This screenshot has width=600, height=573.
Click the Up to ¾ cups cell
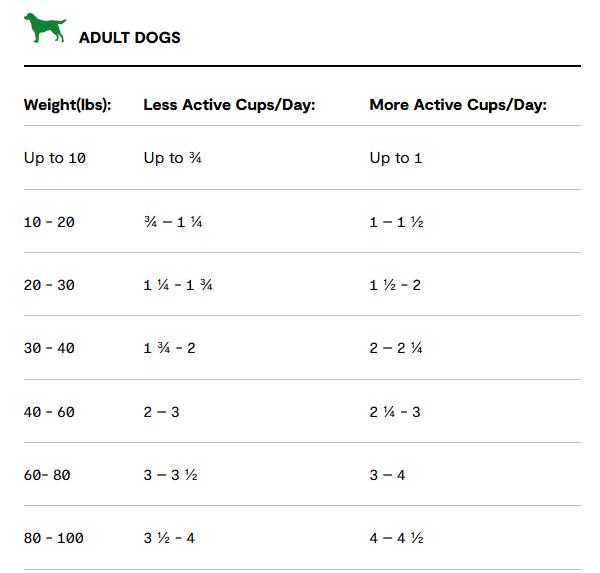173,158
